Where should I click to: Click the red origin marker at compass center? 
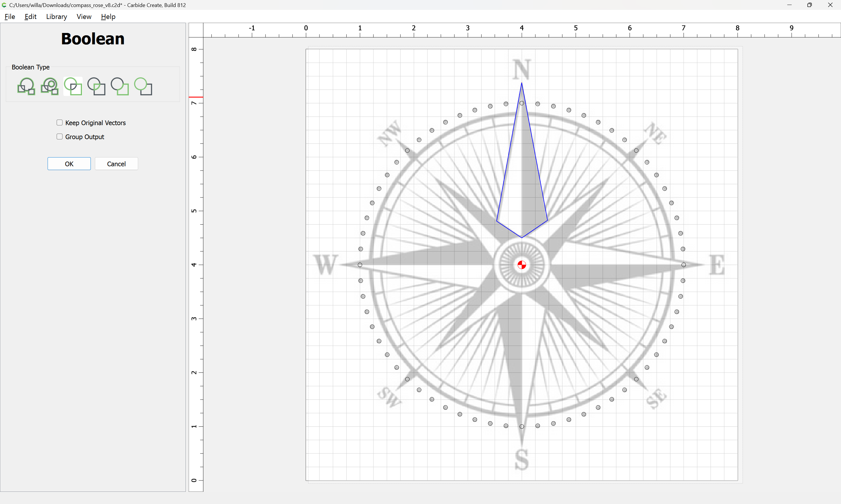pyautogui.click(x=522, y=265)
